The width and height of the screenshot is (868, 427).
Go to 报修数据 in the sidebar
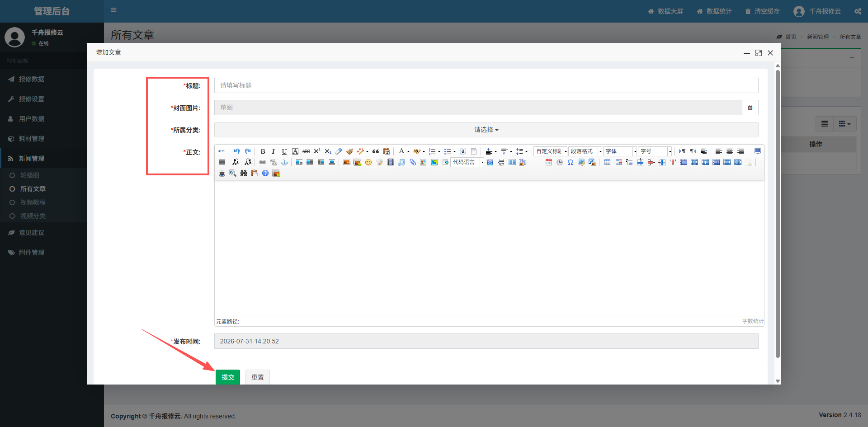pyautogui.click(x=32, y=79)
